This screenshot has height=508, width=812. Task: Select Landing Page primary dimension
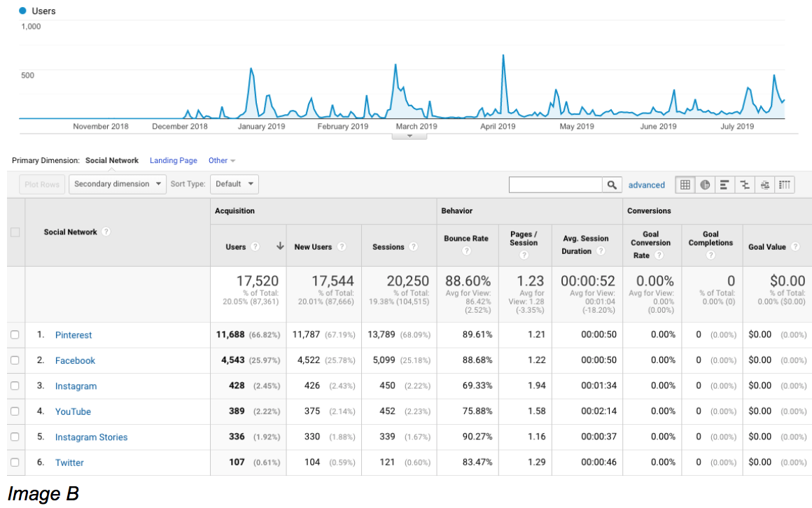pyautogui.click(x=174, y=160)
